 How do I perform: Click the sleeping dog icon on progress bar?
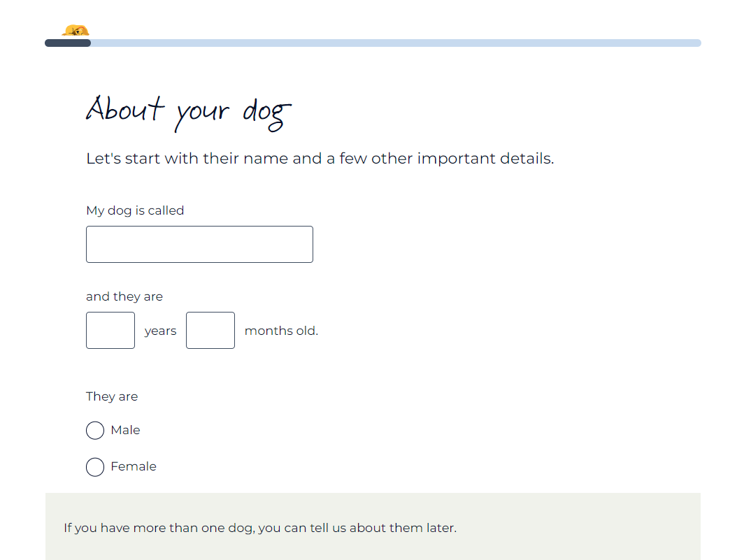(x=76, y=31)
